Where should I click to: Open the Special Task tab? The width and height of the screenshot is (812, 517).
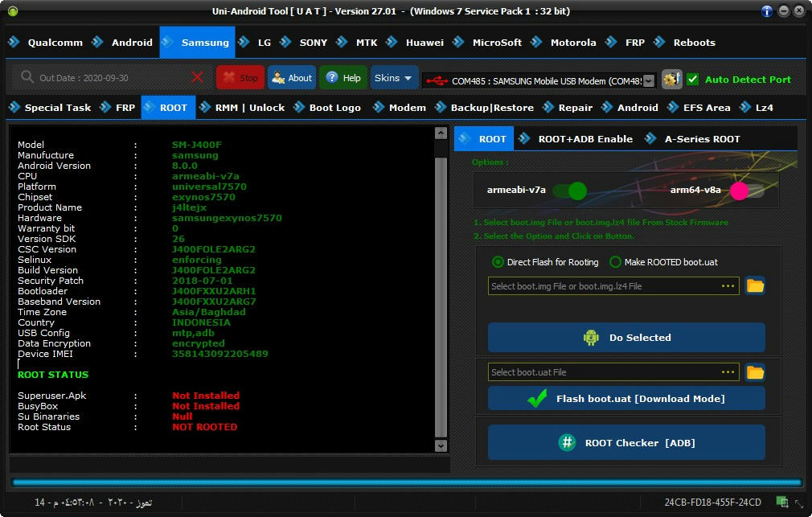(x=50, y=108)
